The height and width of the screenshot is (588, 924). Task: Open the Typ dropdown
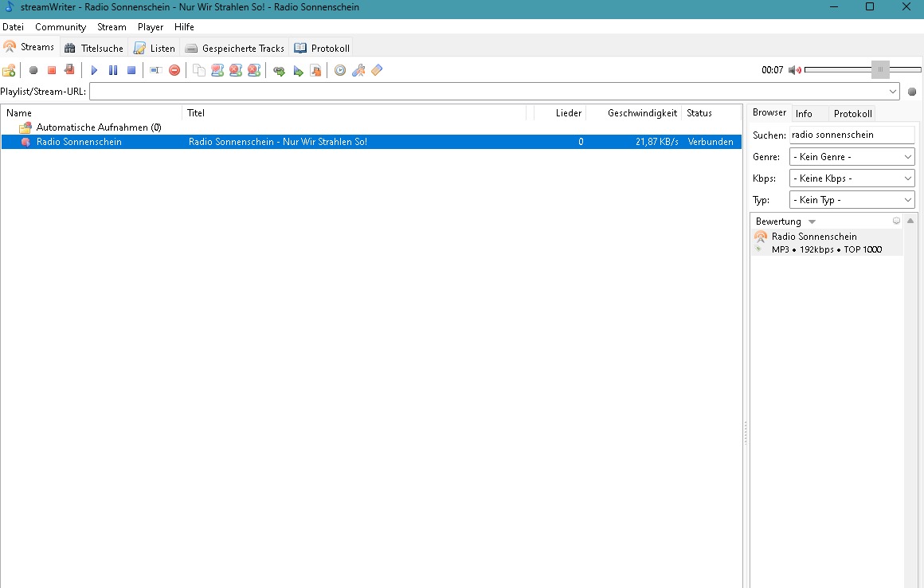(852, 200)
